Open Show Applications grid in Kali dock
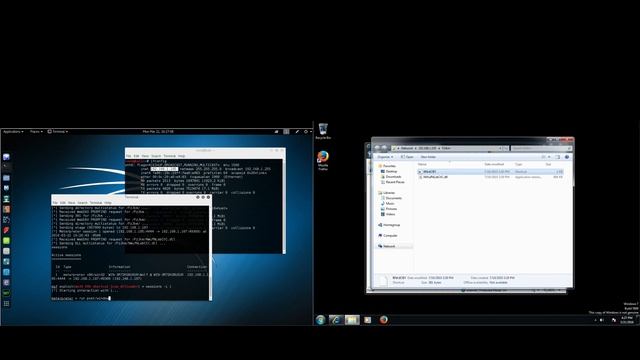The height and width of the screenshot is (360, 640). tap(6, 304)
